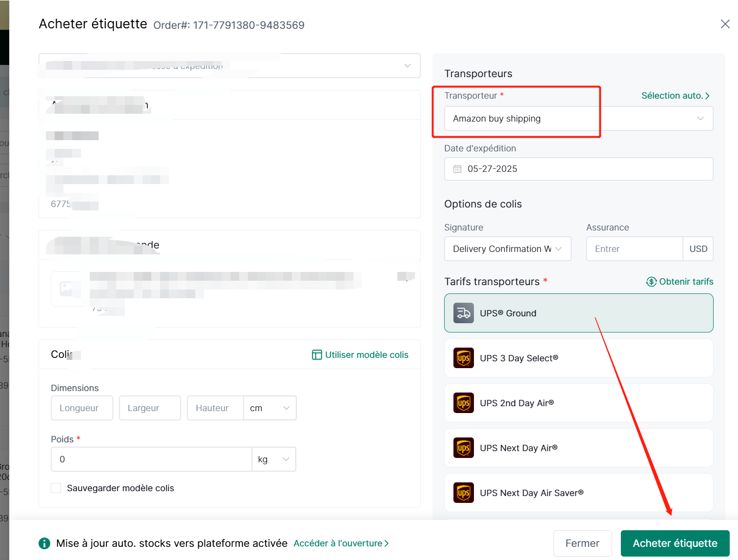The height and width of the screenshot is (560, 738).
Task: Expand the Signature delivery confirmation dropdown
Action: pos(507,249)
